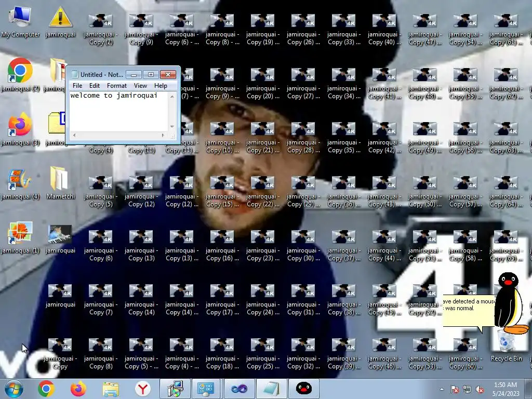The height and width of the screenshot is (399, 532).
Task: Click Notepad horizontal scrollbar right arrow
Action: point(163,136)
